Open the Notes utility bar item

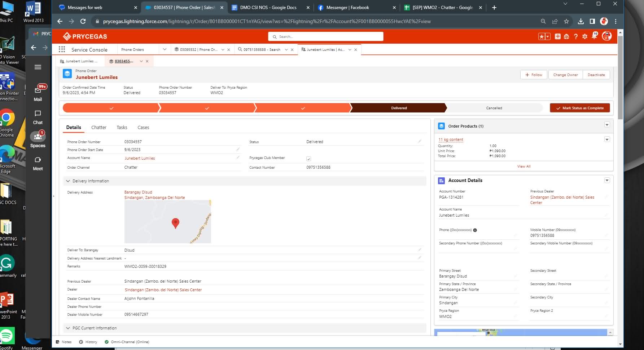(63, 342)
